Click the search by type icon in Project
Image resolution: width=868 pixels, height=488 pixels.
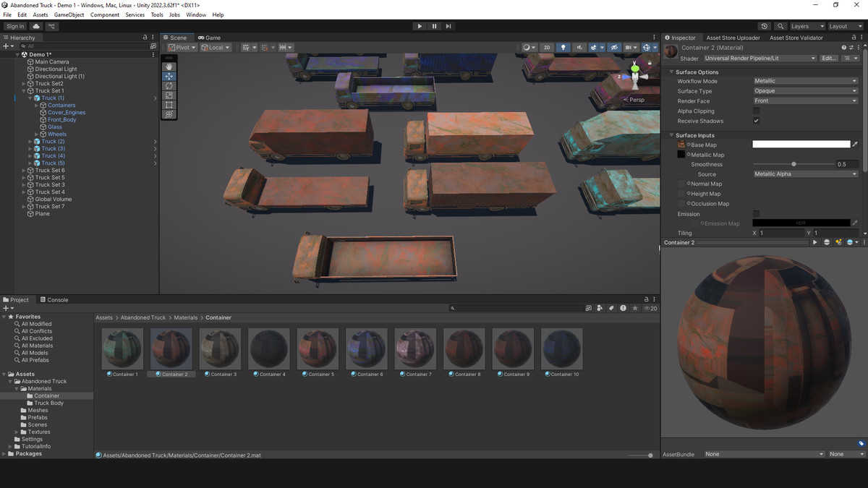[600, 308]
